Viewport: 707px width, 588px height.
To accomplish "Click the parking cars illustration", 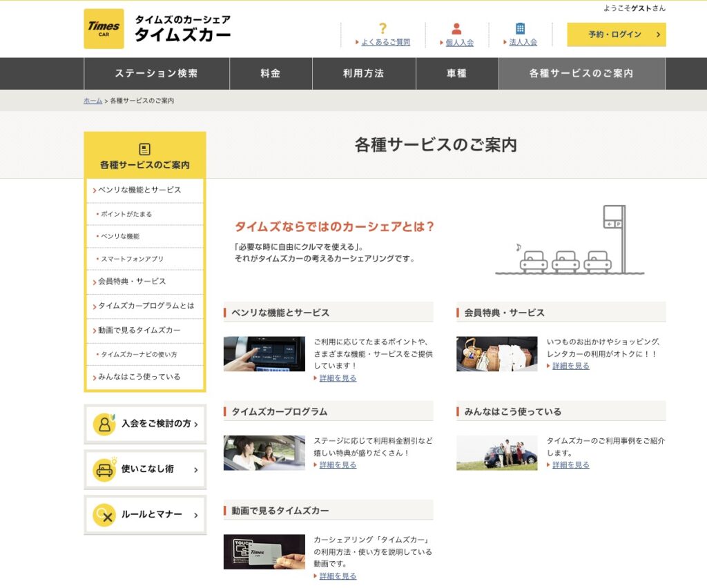I will [570, 239].
